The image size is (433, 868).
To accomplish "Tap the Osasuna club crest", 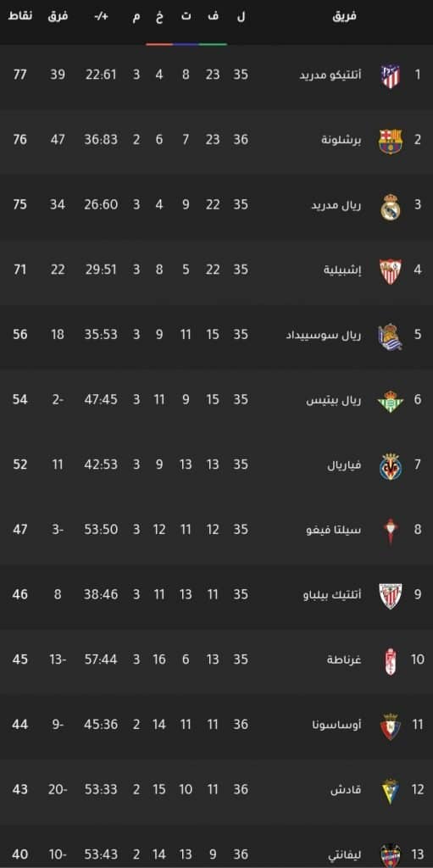I will click(x=391, y=726).
